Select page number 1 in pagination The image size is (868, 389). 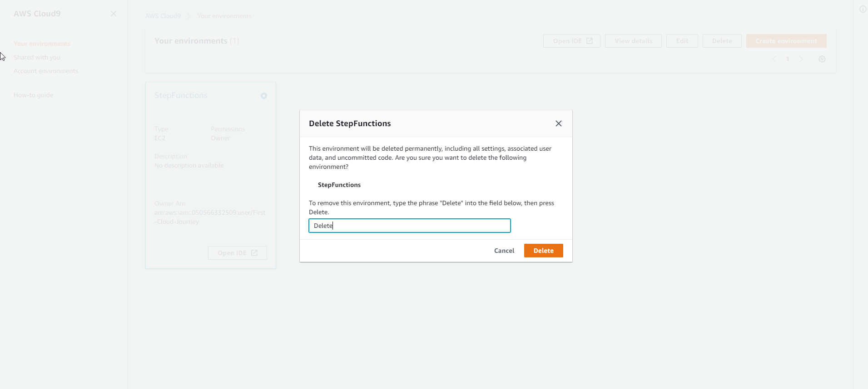pos(788,59)
